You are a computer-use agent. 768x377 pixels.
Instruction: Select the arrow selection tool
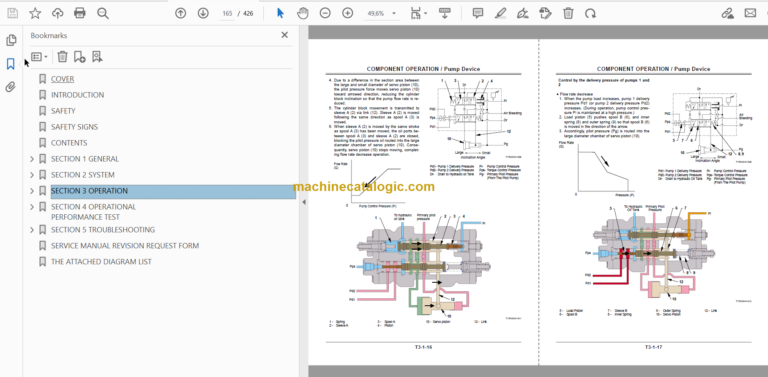tap(280, 13)
